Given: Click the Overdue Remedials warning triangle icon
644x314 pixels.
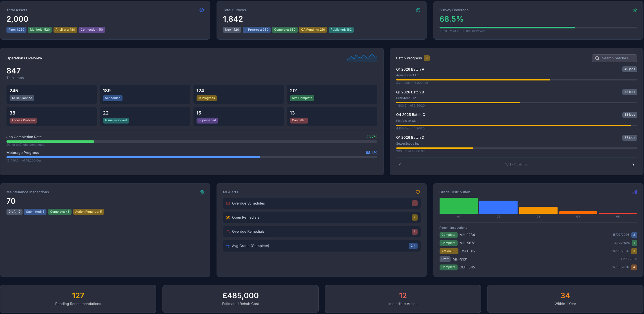Looking at the screenshot, I should [228, 232].
